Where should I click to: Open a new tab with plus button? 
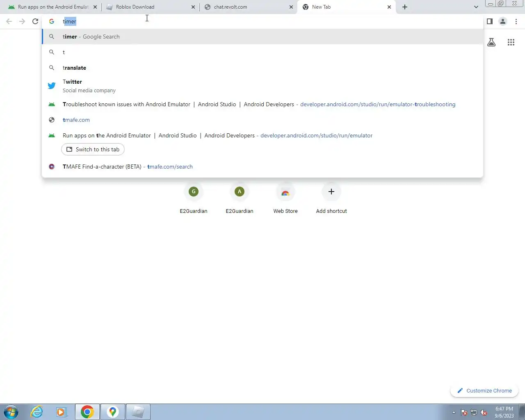tap(405, 7)
